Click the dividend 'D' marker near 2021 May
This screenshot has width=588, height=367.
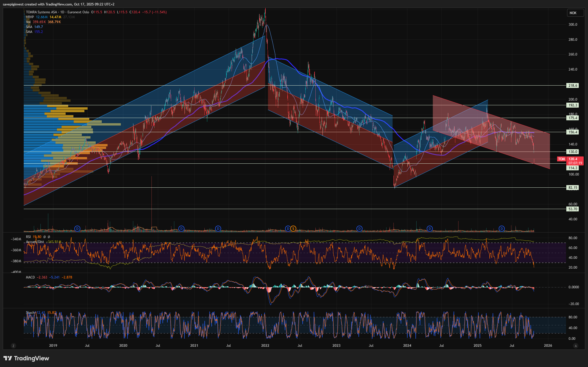(218, 229)
